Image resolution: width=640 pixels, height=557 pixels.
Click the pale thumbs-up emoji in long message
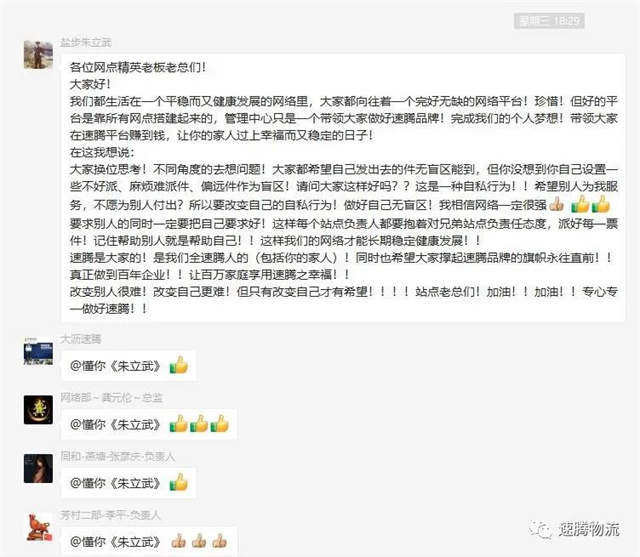556,204
